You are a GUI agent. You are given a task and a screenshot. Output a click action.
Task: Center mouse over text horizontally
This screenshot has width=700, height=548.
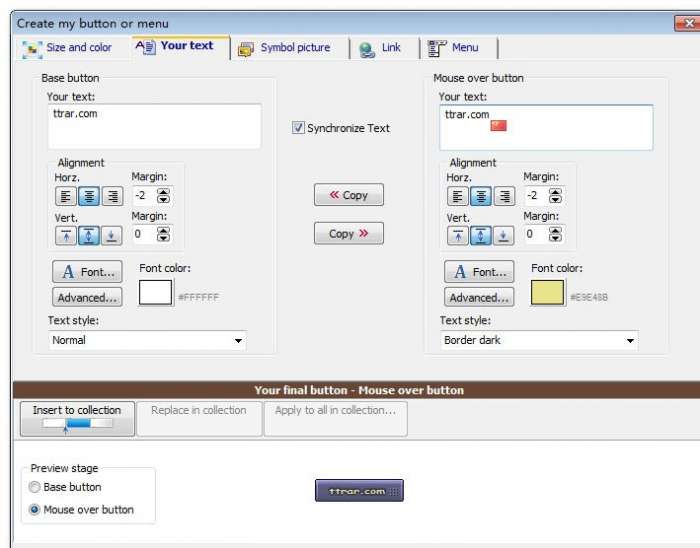pyautogui.click(x=481, y=196)
